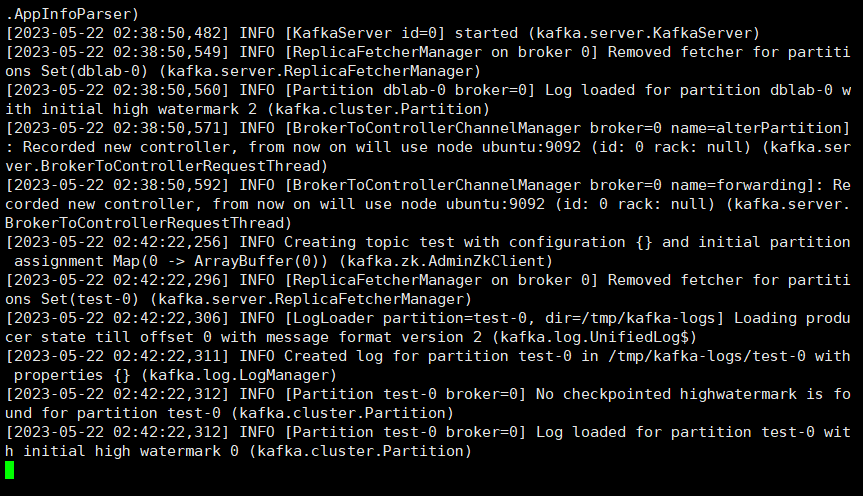Image resolution: width=863 pixels, height=496 pixels.
Task: Click the "/tmp/kafka-logs/test-0" path
Action: (707, 356)
